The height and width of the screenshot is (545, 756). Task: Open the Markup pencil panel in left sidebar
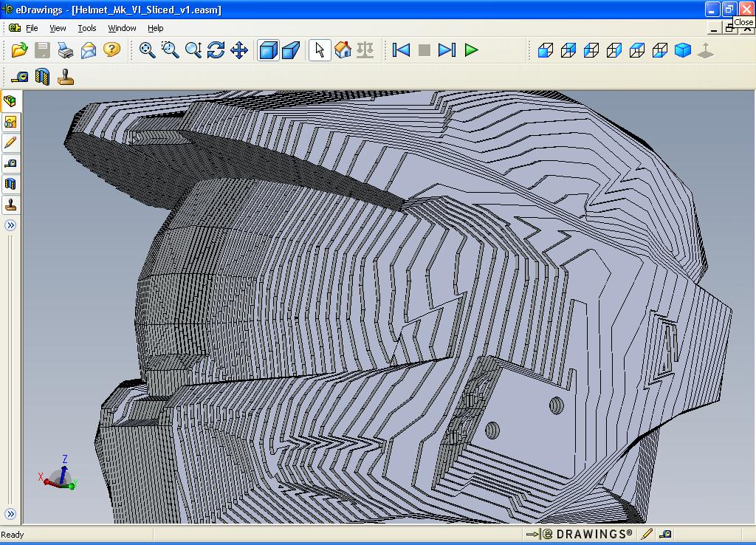coord(10,143)
